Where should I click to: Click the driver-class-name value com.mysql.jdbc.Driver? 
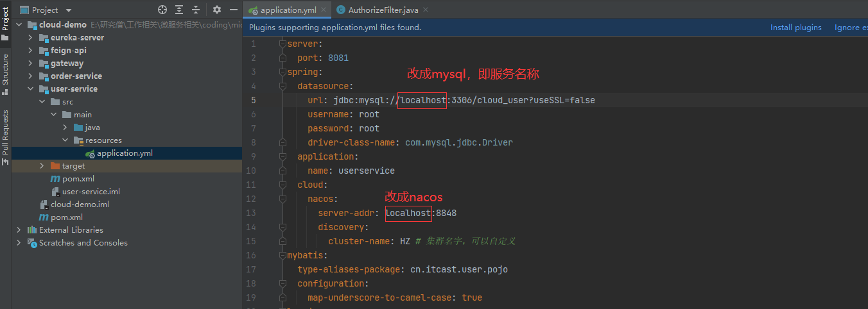[459, 142]
